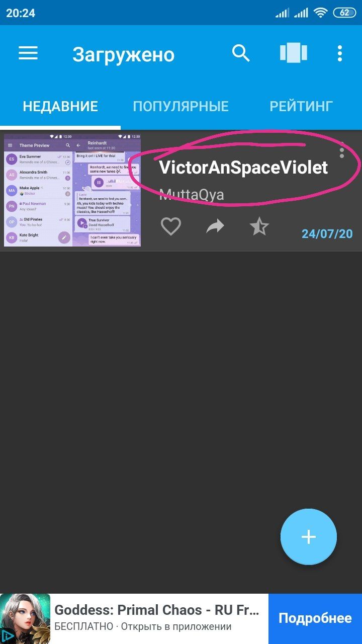Like the theme with the heart icon
Screen dimensions: 362x644
point(170,227)
